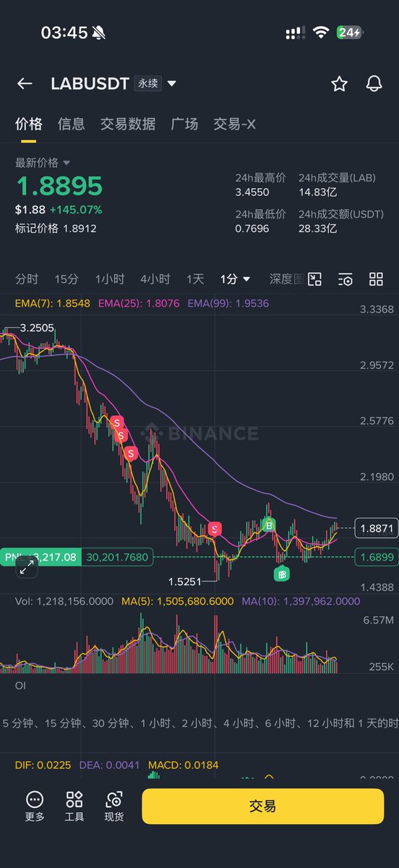Screen dimensions: 399x868
Task: Click the 24h最高价 3.4550 value
Action: tap(252, 192)
